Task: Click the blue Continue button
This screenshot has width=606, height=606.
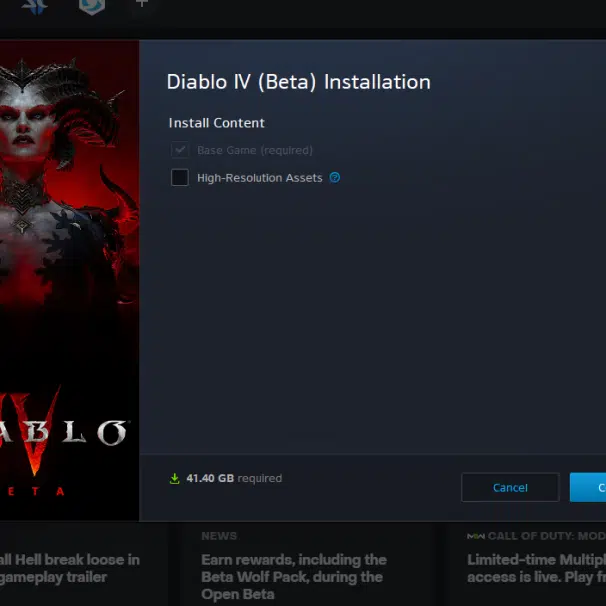Action: (588, 487)
